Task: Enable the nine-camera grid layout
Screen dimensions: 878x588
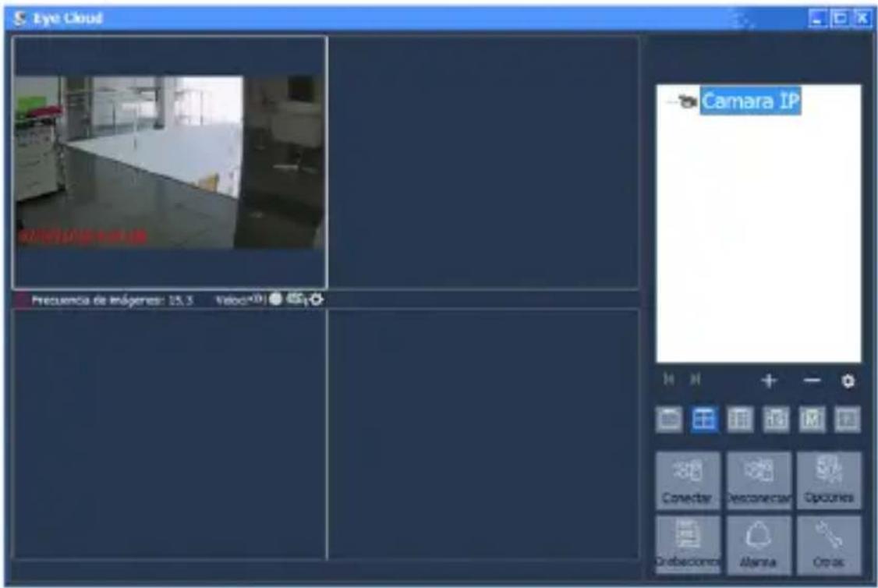Action: [739, 417]
